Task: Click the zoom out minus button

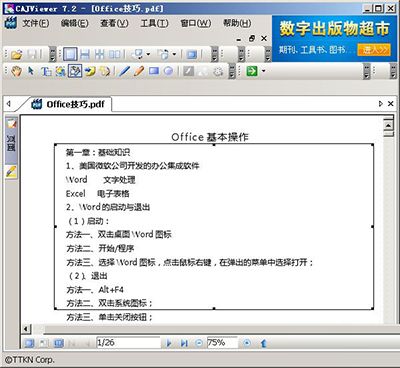Action: pos(199,343)
